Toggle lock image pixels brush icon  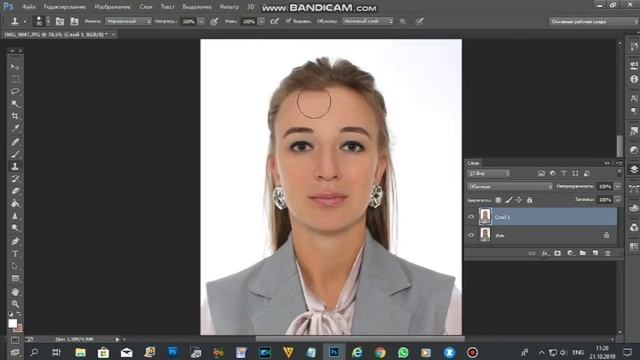(x=509, y=200)
